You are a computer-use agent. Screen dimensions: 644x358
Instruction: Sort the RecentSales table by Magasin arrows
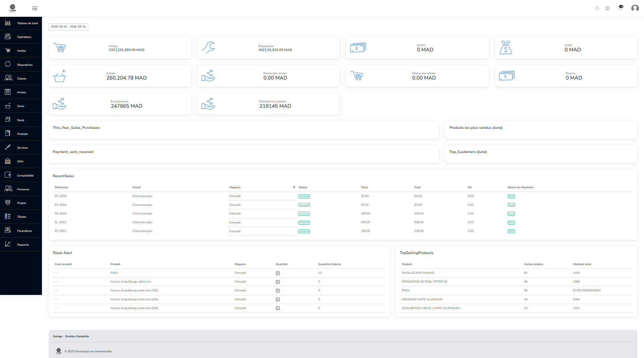tap(294, 187)
